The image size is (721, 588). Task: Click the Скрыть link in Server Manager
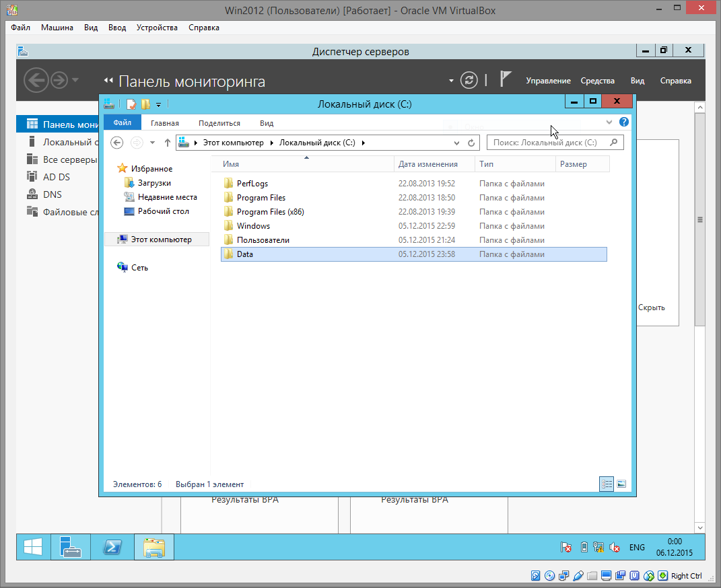[x=651, y=307]
